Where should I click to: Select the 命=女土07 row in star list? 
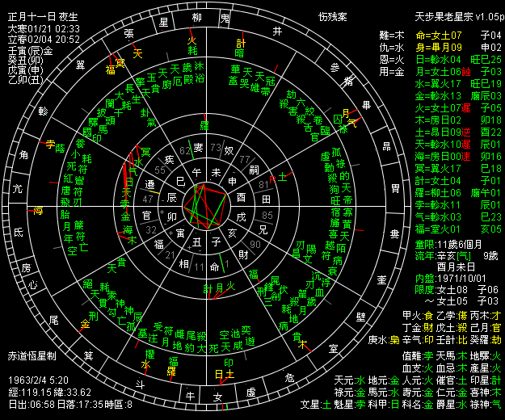click(x=438, y=36)
